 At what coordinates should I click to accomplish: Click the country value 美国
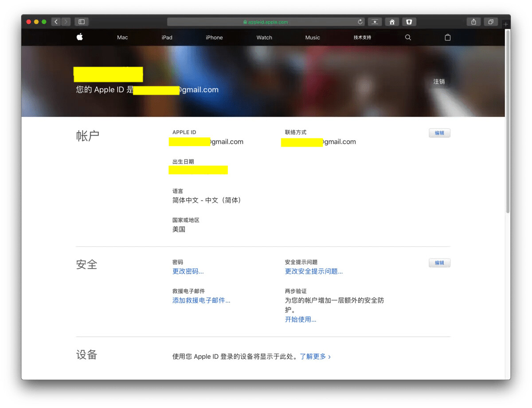point(179,229)
